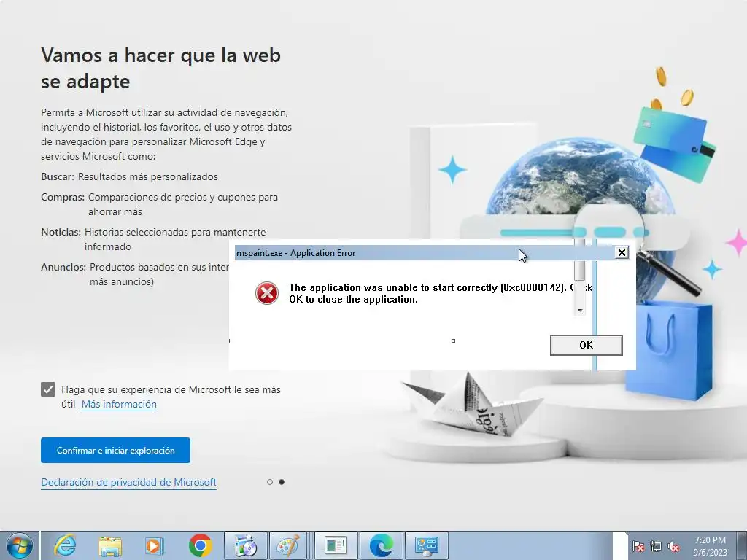The image size is (747, 560).
Task: Open the Windows Start menu
Action: point(20,545)
